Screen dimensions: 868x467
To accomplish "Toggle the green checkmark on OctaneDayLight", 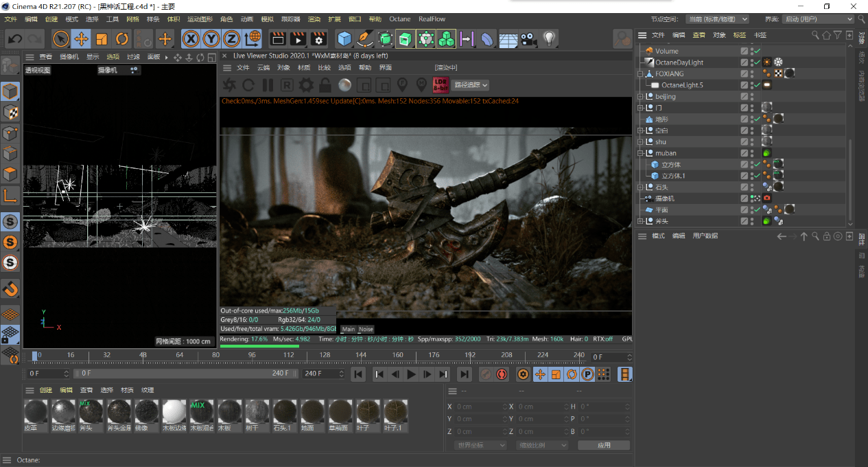I will [756, 62].
